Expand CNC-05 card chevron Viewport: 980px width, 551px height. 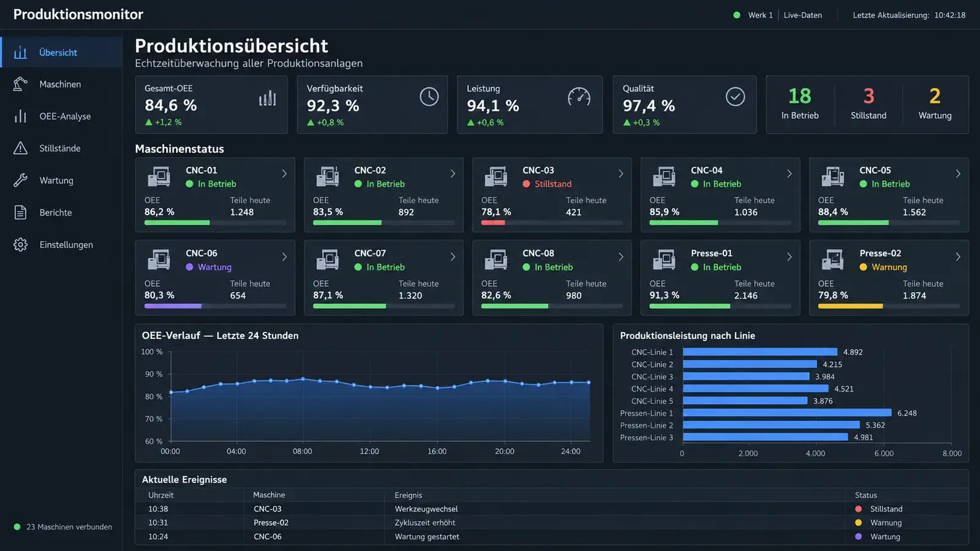[x=958, y=174]
